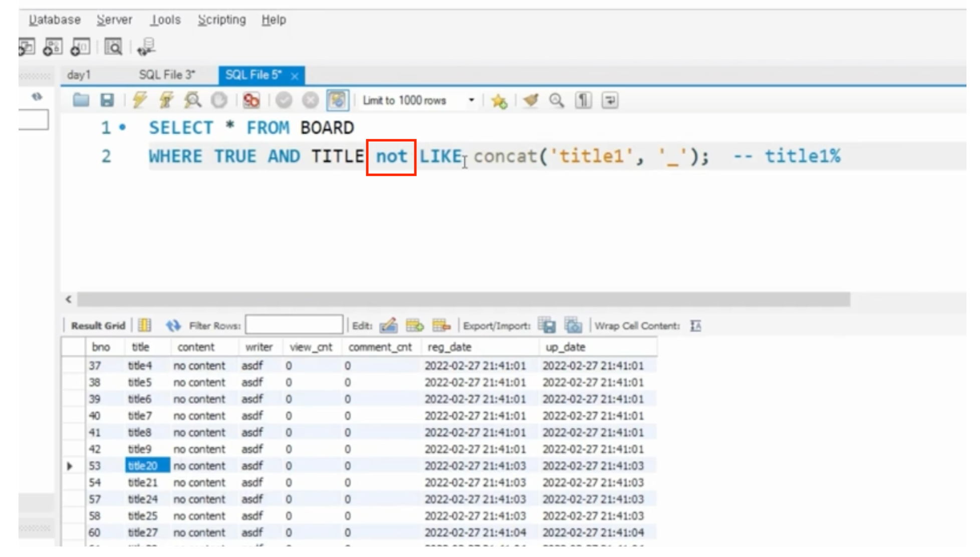Add the query to snippets via the star icon

point(499,101)
